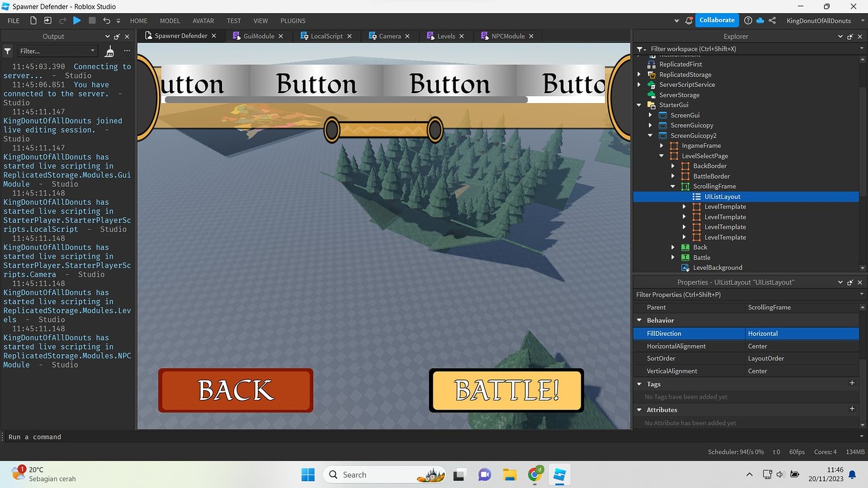
Task: Click the Collaborate button in the title bar
Action: point(716,19)
